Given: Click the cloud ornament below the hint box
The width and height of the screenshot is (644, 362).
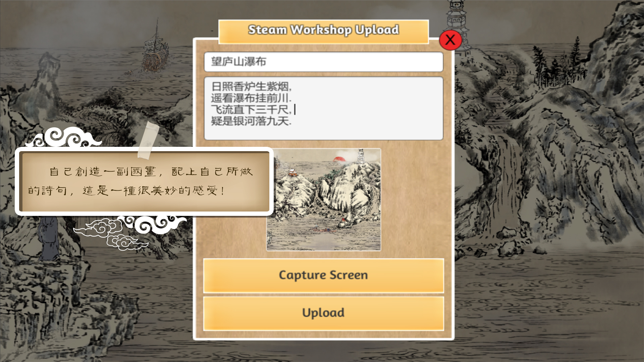Looking at the screenshot, I should 131,231.
